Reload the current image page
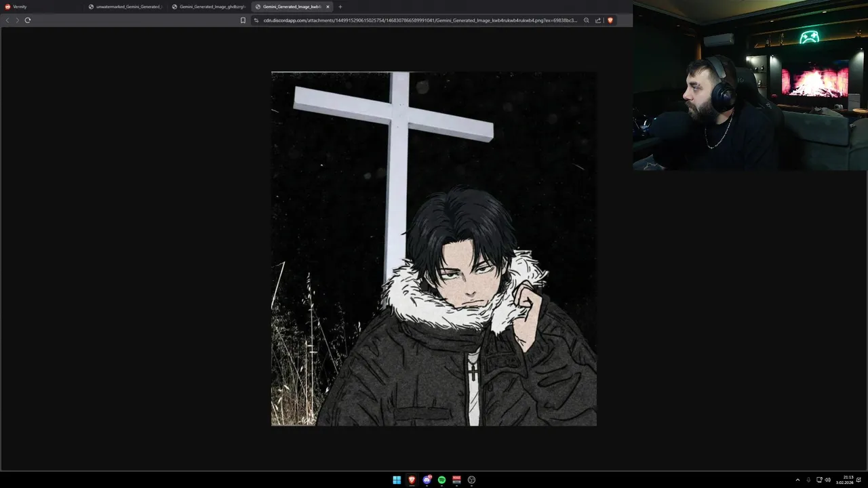 point(28,20)
